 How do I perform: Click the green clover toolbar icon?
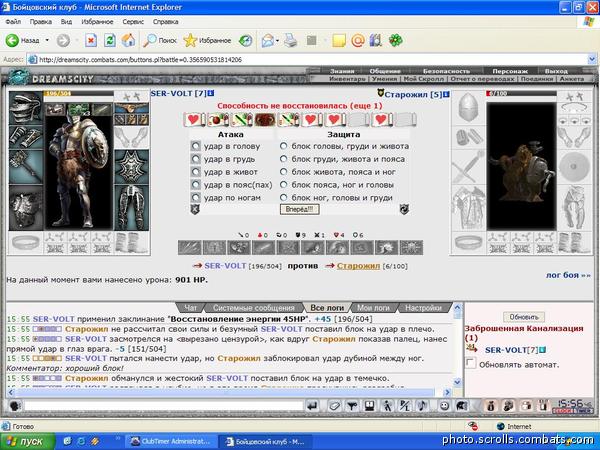396,40
